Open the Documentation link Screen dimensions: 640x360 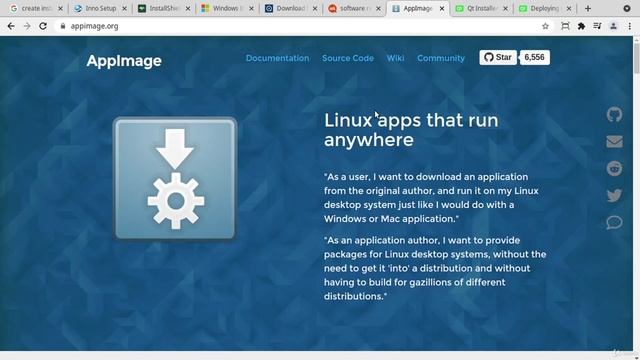pyautogui.click(x=277, y=58)
